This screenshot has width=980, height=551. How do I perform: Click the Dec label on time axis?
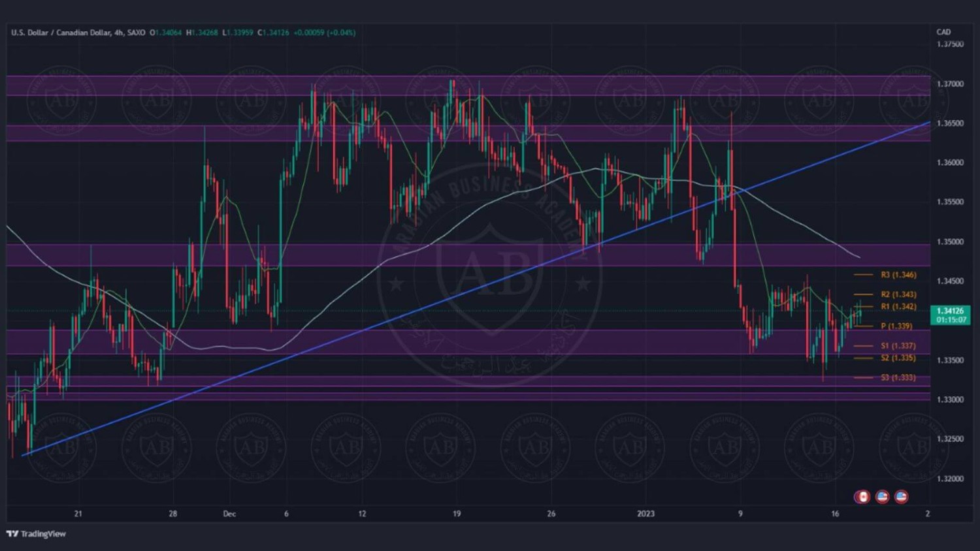[x=229, y=514]
